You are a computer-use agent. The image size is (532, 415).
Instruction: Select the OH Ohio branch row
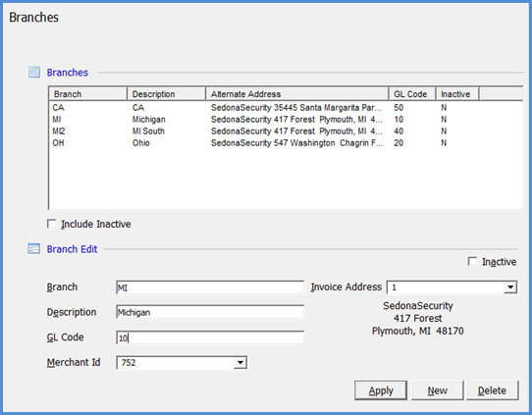[285, 143]
